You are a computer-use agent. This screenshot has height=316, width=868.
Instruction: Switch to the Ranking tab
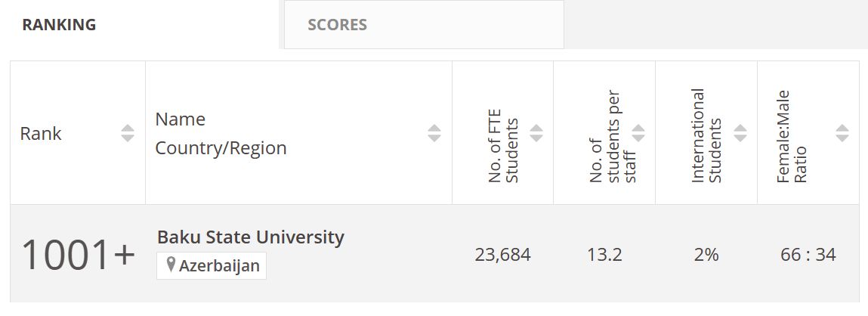click(x=59, y=25)
